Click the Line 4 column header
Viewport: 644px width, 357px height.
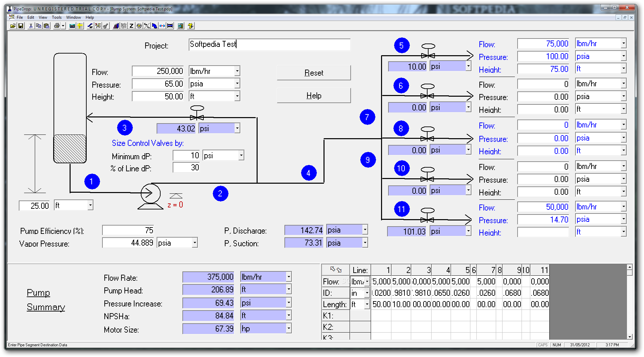pyautogui.click(x=441, y=270)
